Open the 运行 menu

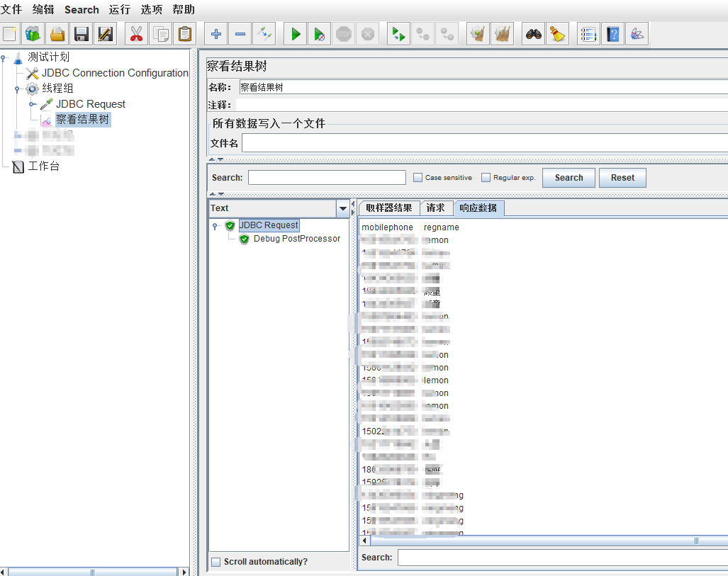pos(119,10)
